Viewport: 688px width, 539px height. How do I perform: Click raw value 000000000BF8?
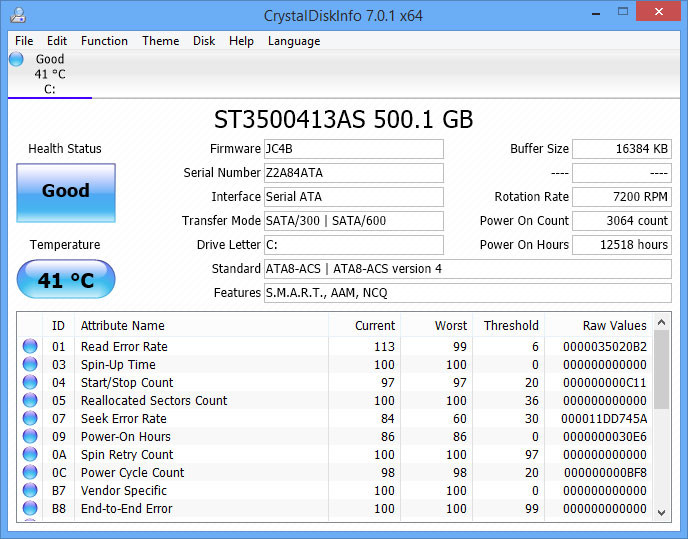[x=605, y=472]
